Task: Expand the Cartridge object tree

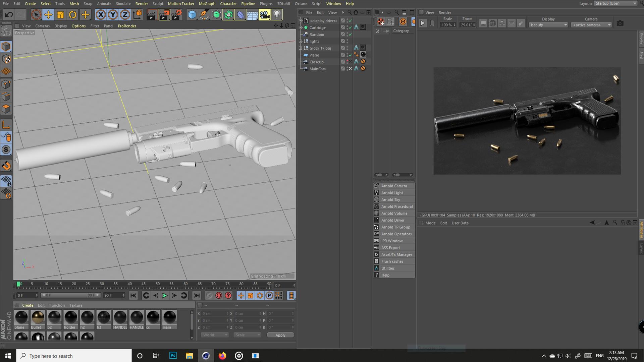Action: (x=301, y=27)
